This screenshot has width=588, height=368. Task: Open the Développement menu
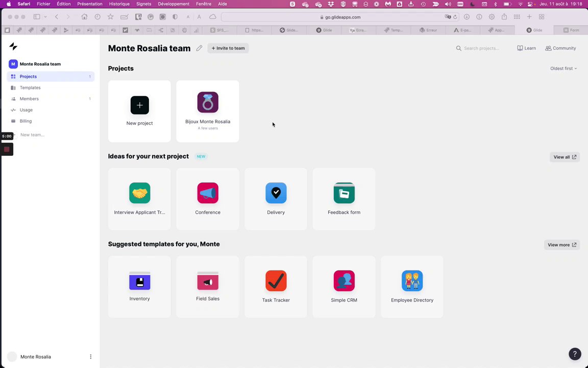coord(174,4)
